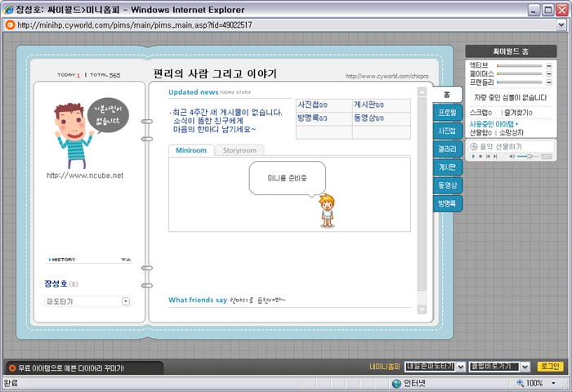Click the Updated news heading

click(194, 92)
